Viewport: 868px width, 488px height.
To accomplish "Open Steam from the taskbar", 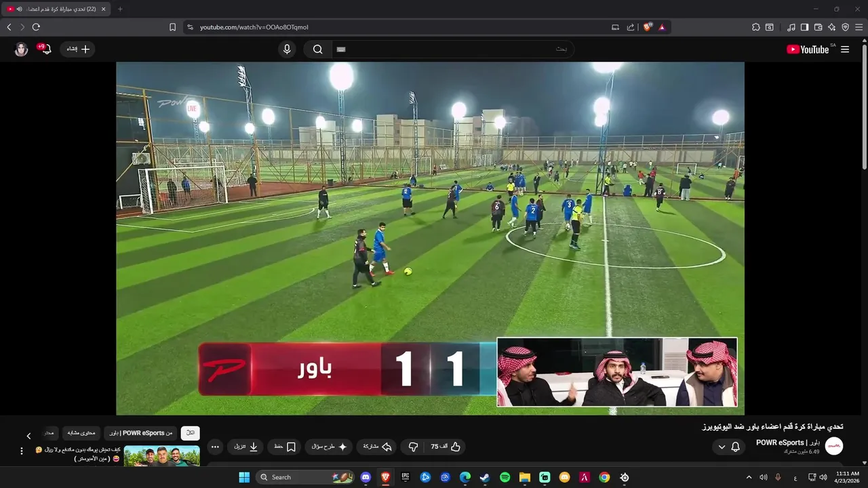I will pyautogui.click(x=485, y=477).
